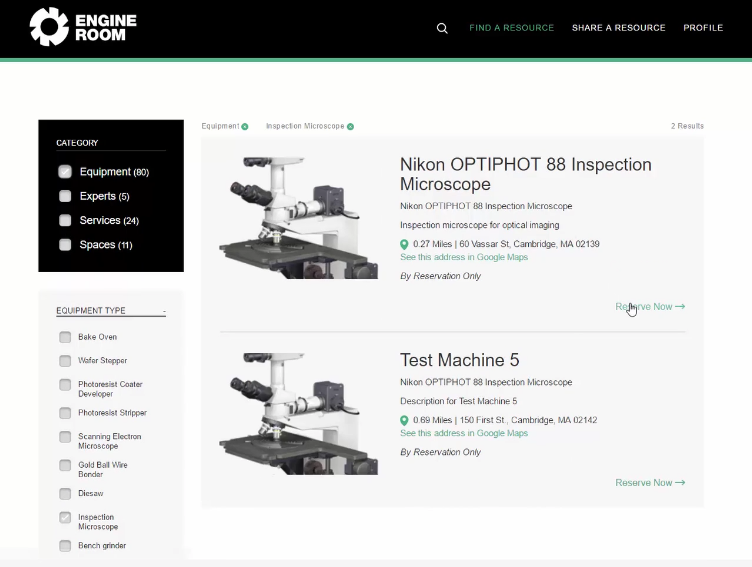This screenshot has width=752, height=567.
Task: Remove the Inspection Microscope filter chip
Action: (x=351, y=127)
